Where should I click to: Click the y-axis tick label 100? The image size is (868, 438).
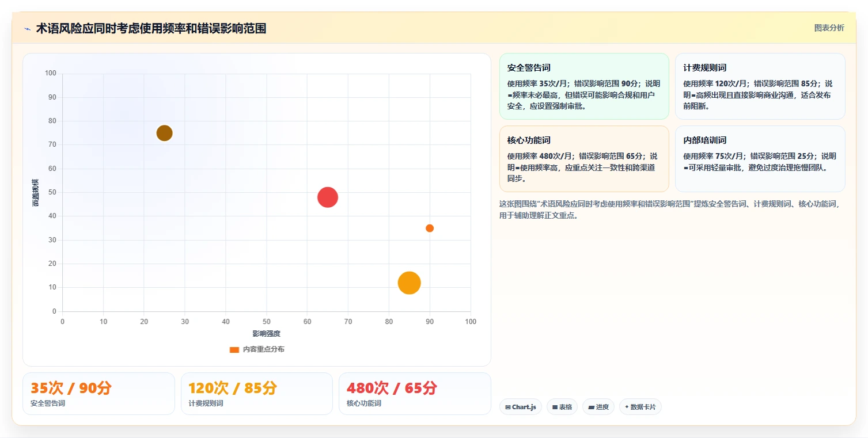coord(51,73)
